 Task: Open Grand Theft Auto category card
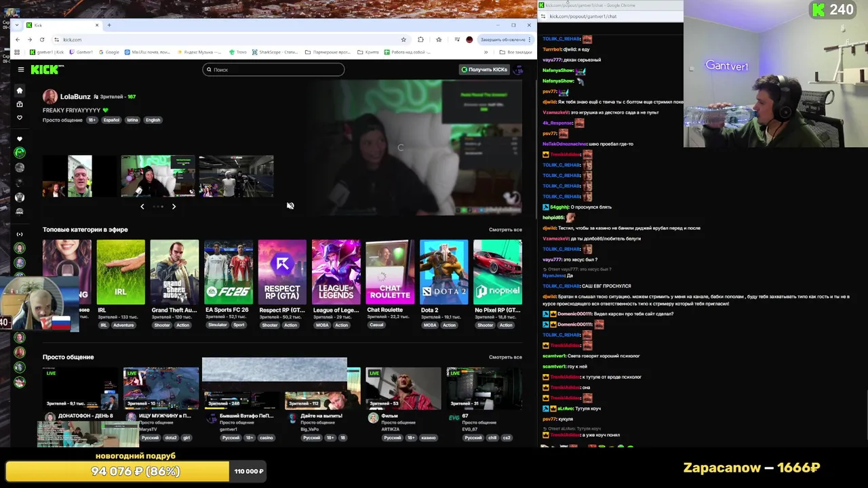(175, 272)
